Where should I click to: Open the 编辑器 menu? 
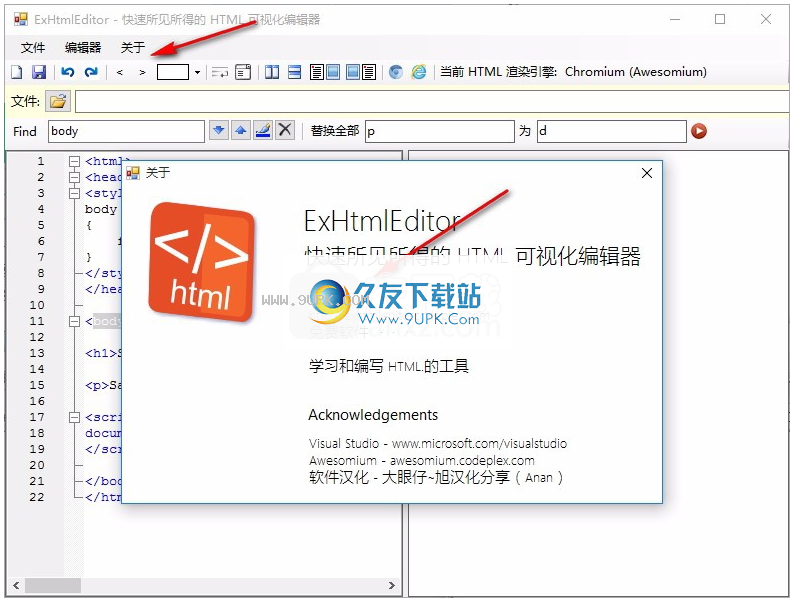point(83,48)
